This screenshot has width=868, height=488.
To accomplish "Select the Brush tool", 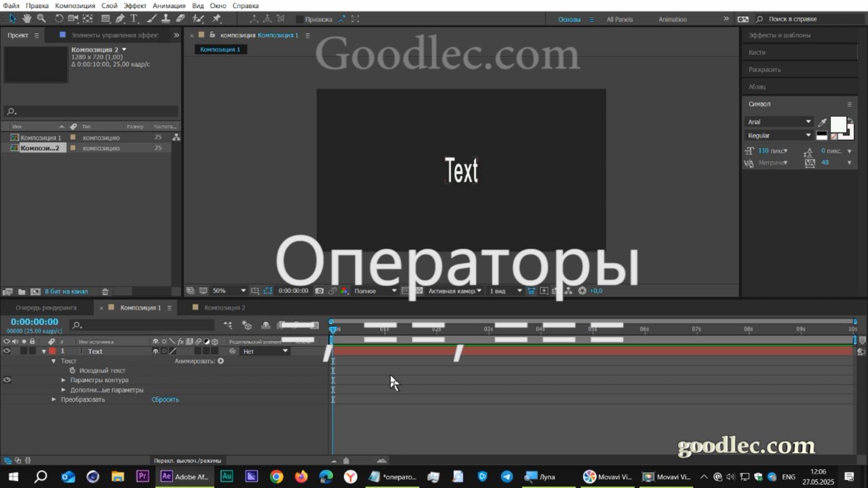I will click(x=151, y=18).
